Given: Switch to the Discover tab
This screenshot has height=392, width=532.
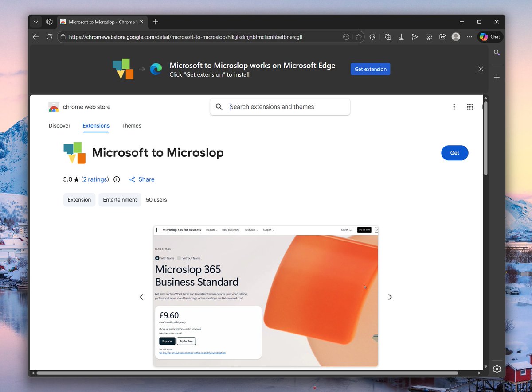Looking at the screenshot, I should 59,126.
